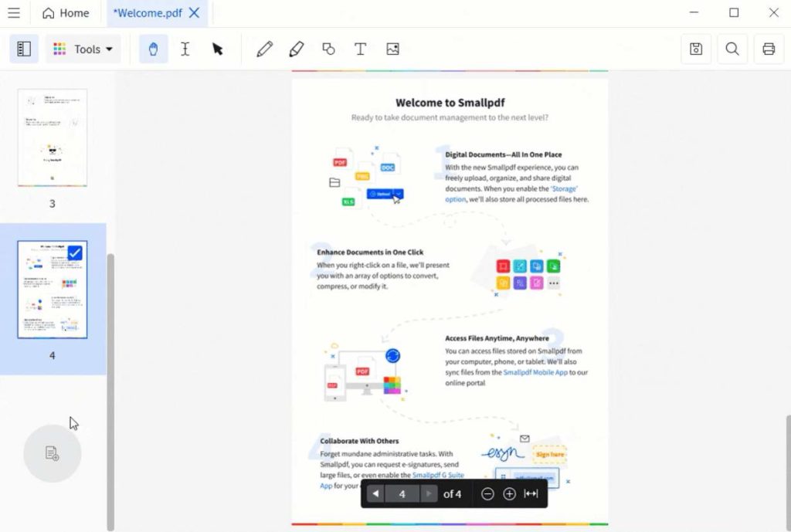
Task: Click the page number input field
Action: point(402,493)
